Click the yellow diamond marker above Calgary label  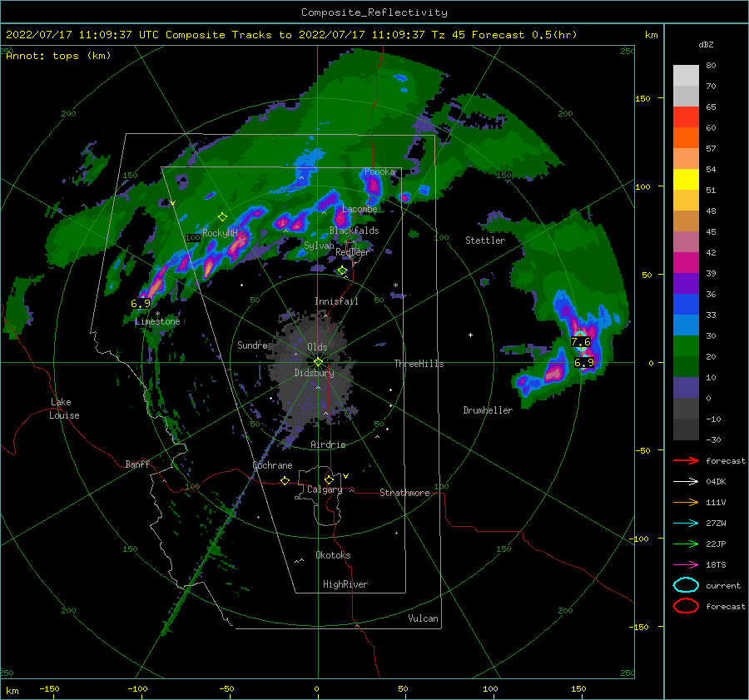point(329,479)
